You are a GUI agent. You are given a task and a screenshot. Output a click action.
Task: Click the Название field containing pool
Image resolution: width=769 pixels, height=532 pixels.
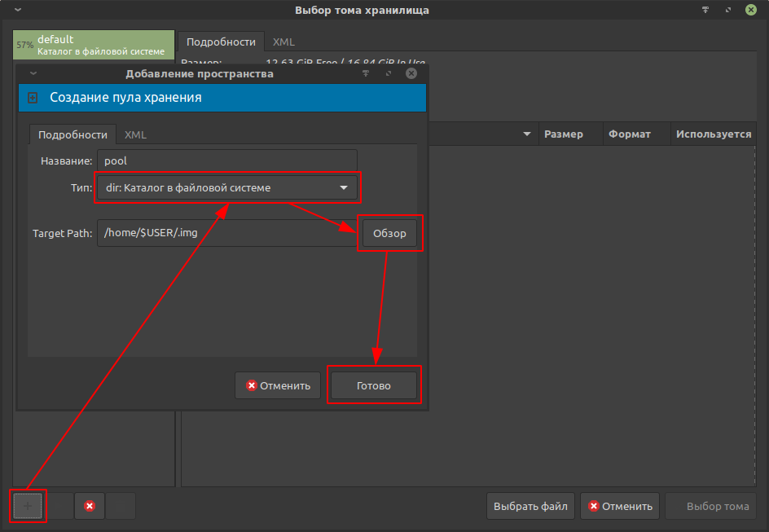coord(226,161)
